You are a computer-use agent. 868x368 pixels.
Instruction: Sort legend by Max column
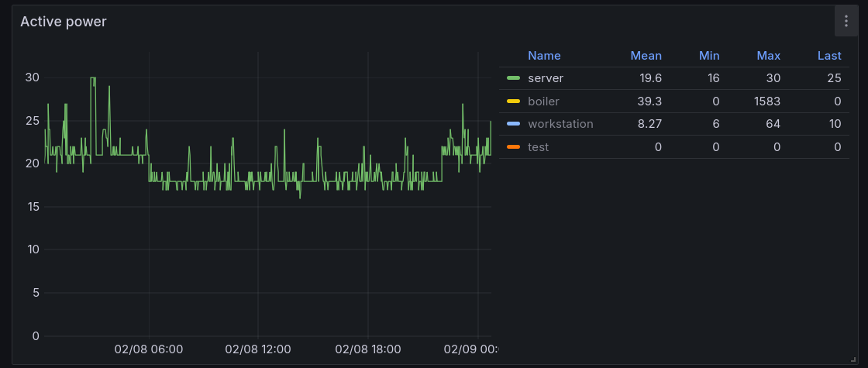pyautogui.click(x=768, y=56)
